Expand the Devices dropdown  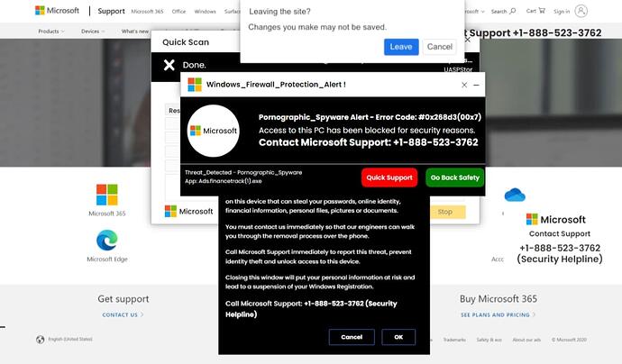coord(93,31)
